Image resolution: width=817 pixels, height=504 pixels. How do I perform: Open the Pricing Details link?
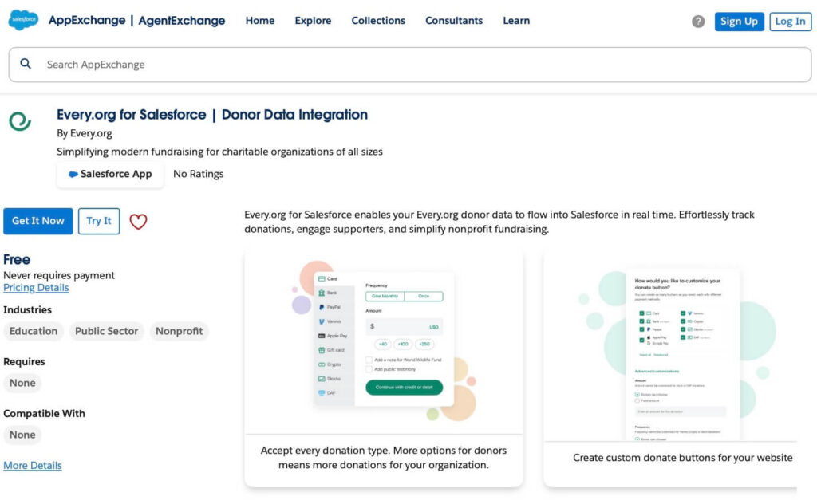click(36, 287)
